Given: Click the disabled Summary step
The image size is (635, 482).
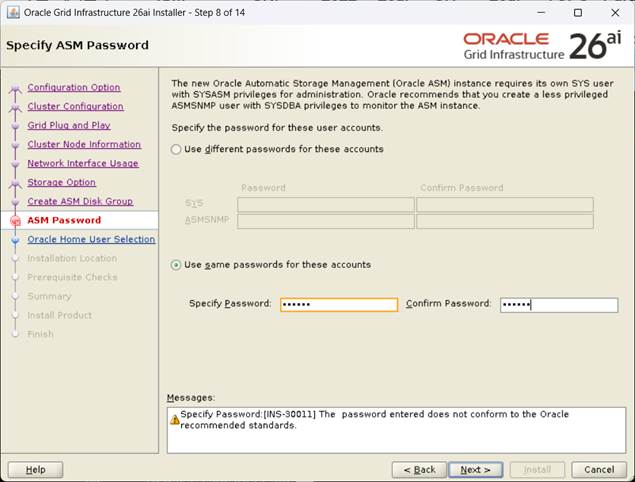Looking at the screenshot, I should coord(49,296).
